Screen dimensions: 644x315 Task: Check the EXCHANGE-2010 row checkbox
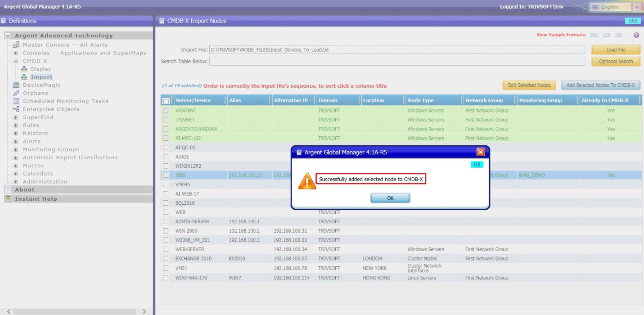pyautogui.click(x=166, y=259)
